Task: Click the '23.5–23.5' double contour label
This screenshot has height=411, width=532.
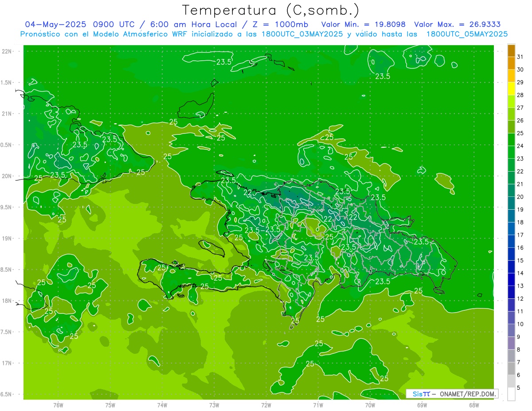Action: coord(262,230)
